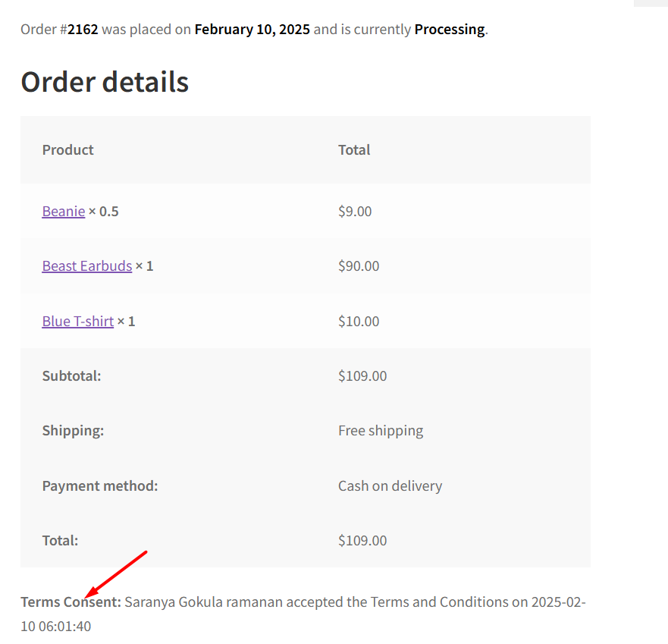Click the Product column header
Viewport: 668px width, 644px height.
68,149
